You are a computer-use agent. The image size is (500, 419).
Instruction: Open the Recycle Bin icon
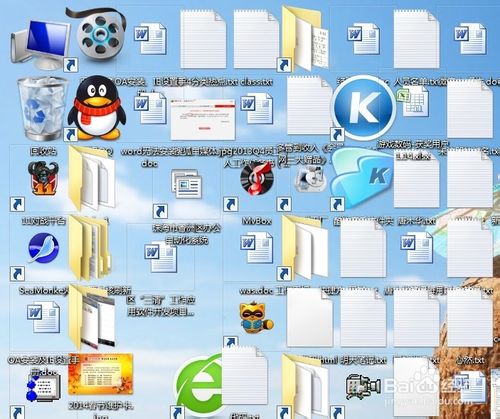(x=42, y=108)
